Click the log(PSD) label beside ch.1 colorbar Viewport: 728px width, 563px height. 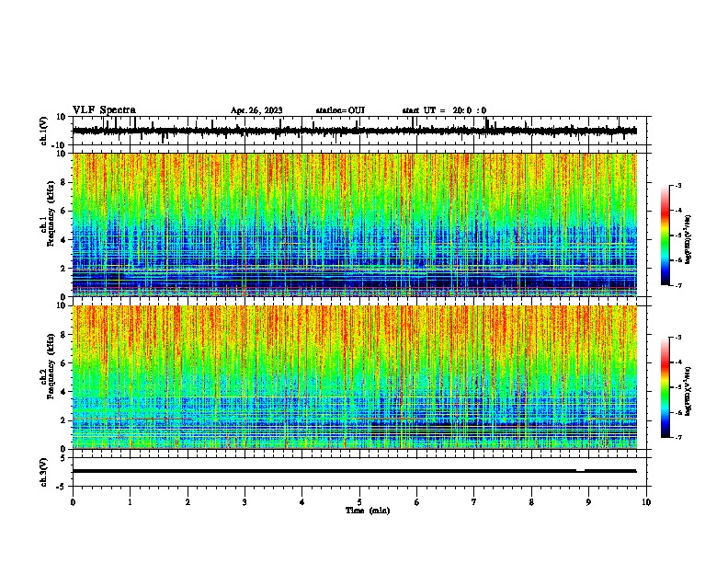click(688, 239)
